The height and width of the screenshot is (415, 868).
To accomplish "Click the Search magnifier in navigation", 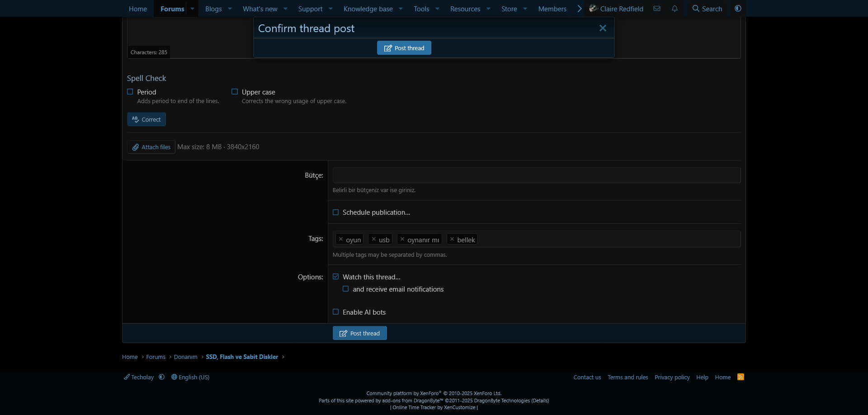I will point(707,9).
